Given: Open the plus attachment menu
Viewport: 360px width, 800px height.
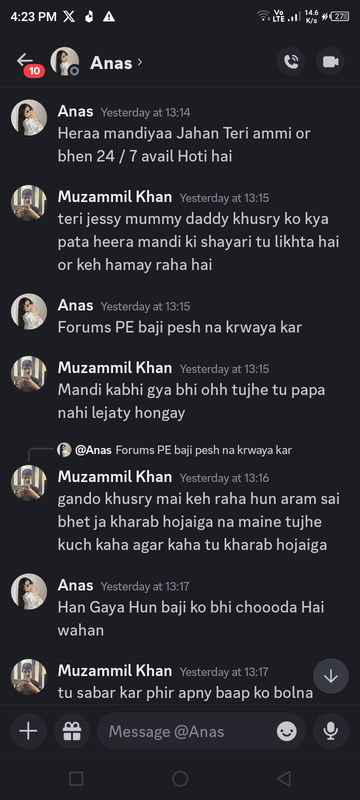Looking at the screenshot, I should (x=28, y=731).
